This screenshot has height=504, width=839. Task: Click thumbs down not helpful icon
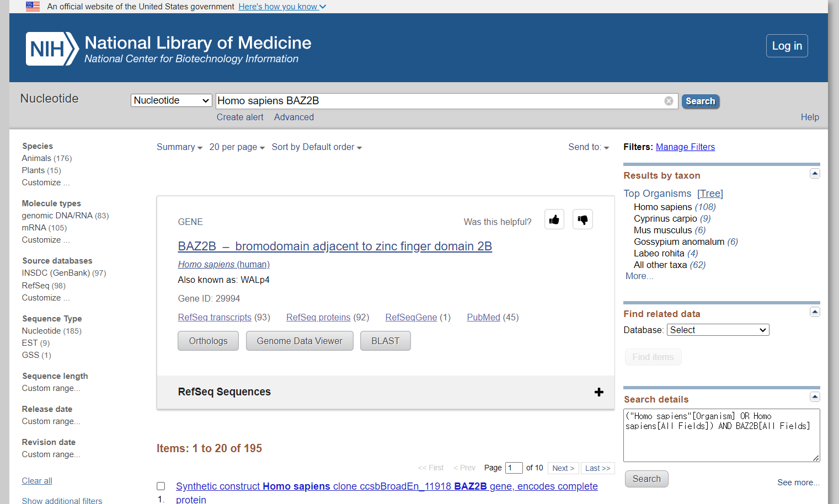pos(583,219)
